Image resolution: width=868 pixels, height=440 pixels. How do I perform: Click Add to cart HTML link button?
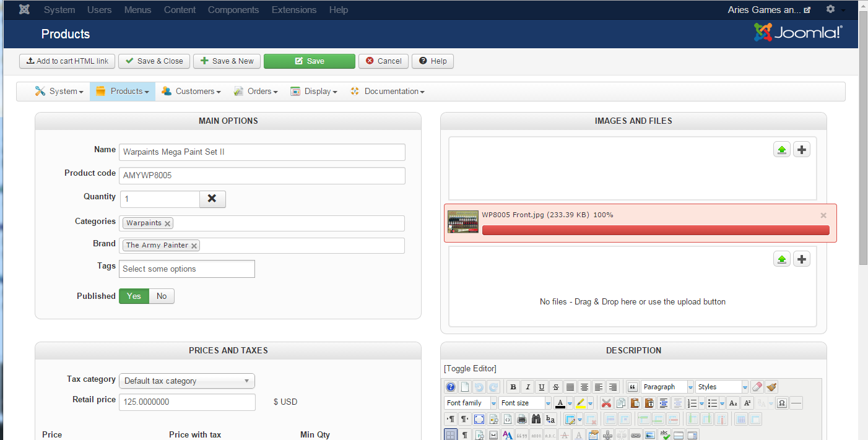67,61
